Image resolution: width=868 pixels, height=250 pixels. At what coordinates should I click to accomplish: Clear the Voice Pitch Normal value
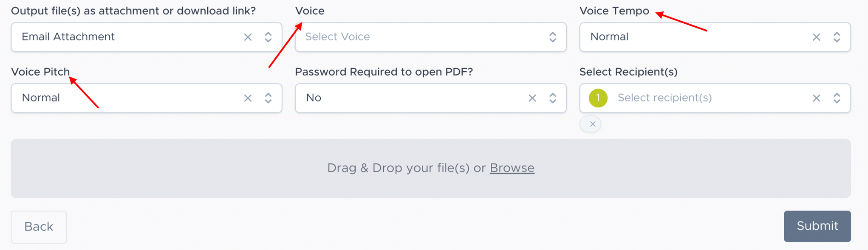click(248, 98)
